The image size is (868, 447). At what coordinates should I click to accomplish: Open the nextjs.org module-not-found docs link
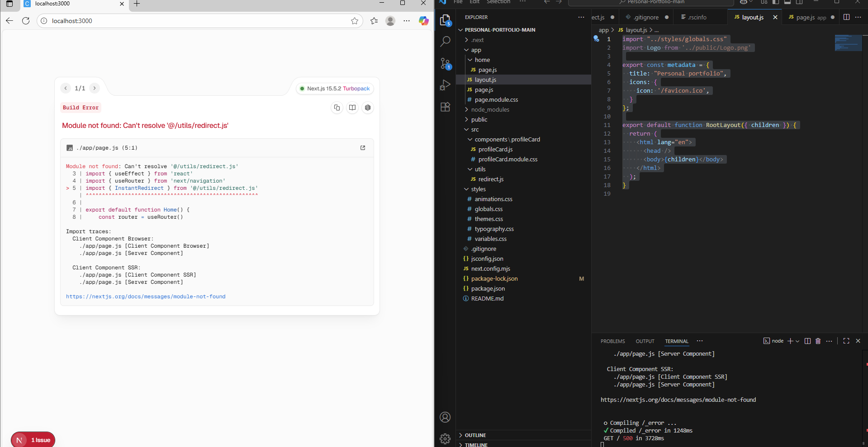tap(146, 296)
